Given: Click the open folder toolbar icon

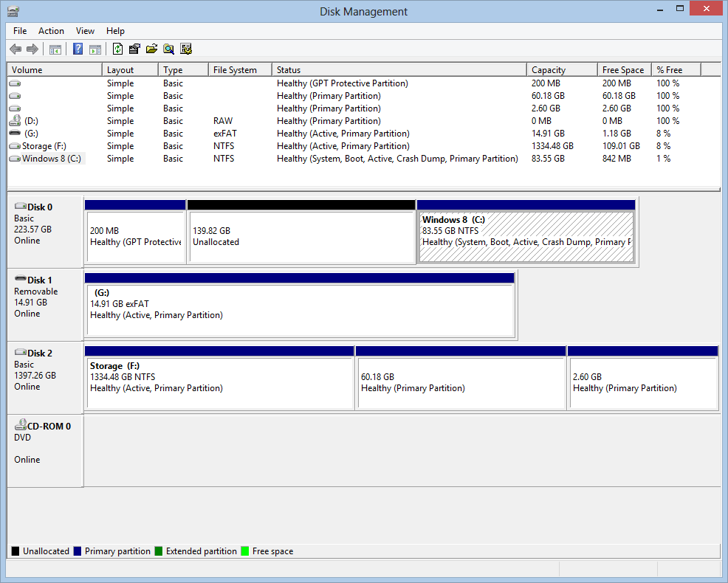Looking at the screenshot, I should (151, 49).
